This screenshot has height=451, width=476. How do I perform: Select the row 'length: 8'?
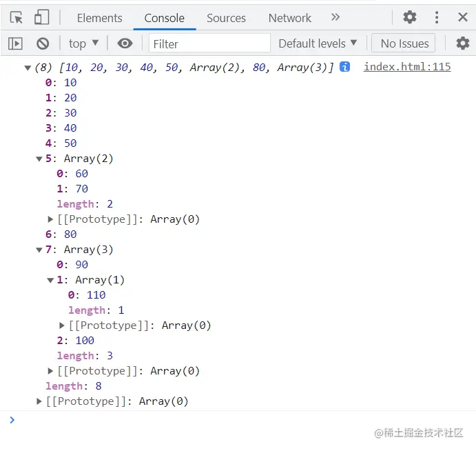click(74, 386)
